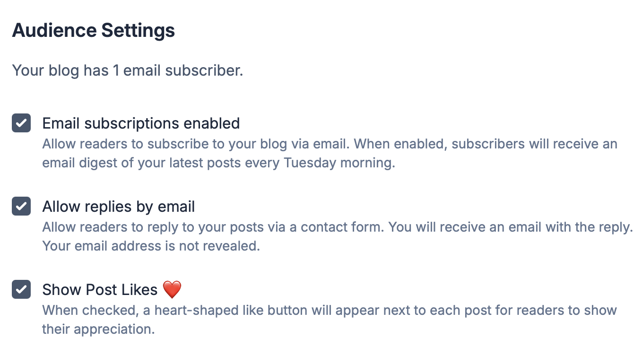Click the 'their appreciation.' text
Screen dimensions: 643x364
click(x=98, y=329)
